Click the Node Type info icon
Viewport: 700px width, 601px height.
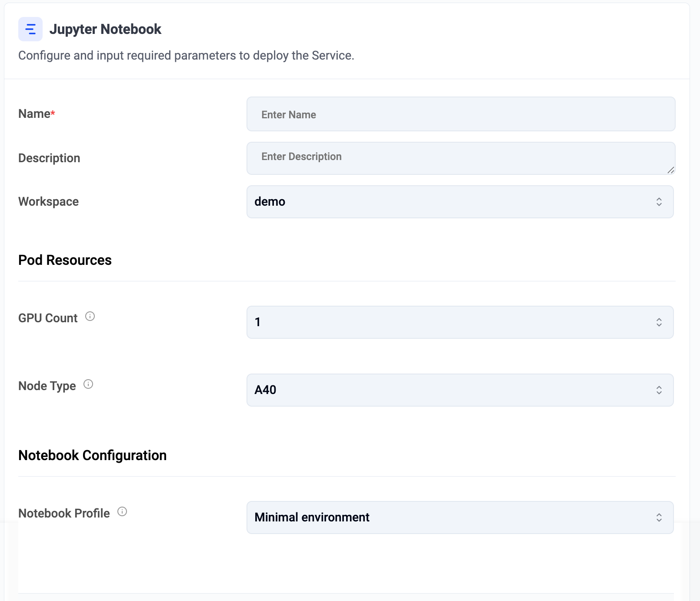(x=88, y=384)
